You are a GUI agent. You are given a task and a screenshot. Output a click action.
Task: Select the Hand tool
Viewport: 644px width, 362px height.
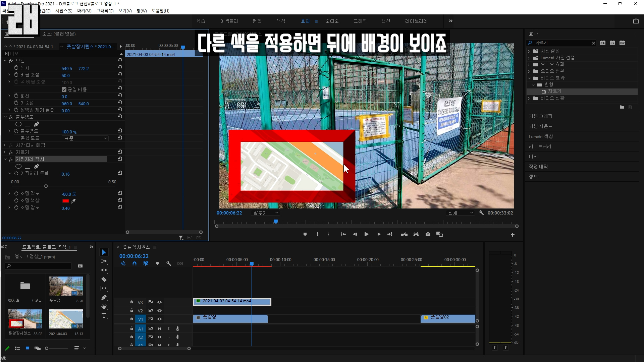click(104, 306)
